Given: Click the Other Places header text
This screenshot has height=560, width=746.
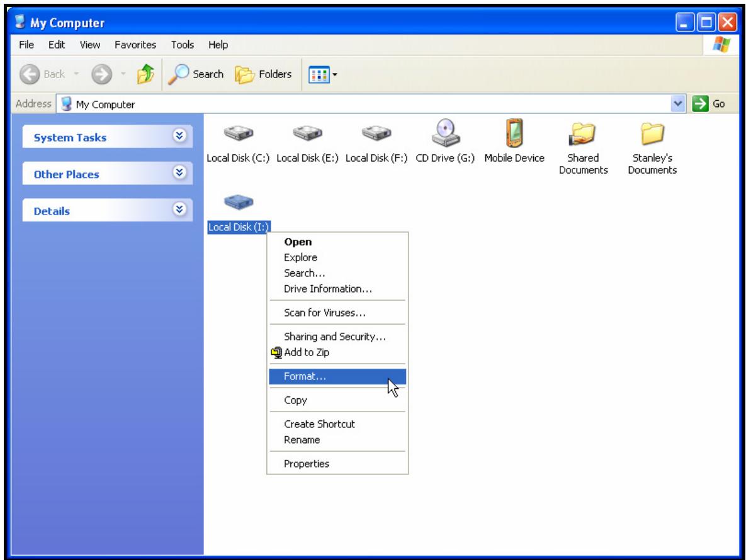Looking at the screenshot, I should pos(66,174).
